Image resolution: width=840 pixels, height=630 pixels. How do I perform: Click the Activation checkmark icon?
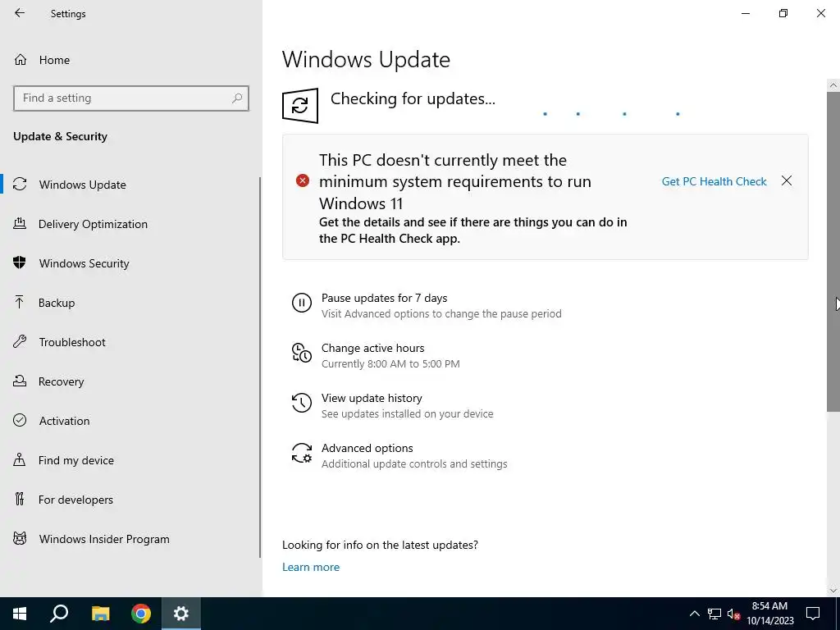(20, 420)
